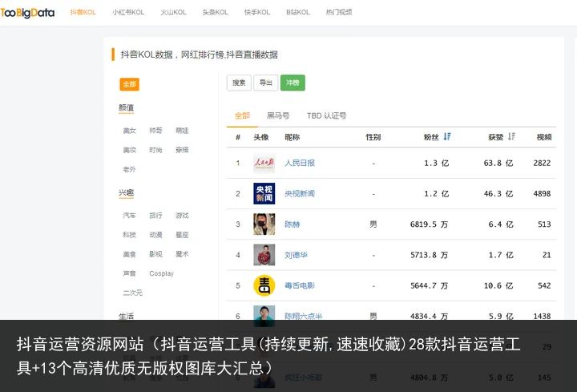Select likes value 10.6 亿
577x392 pixels.
pyautogui.click(x=498, y=285)
